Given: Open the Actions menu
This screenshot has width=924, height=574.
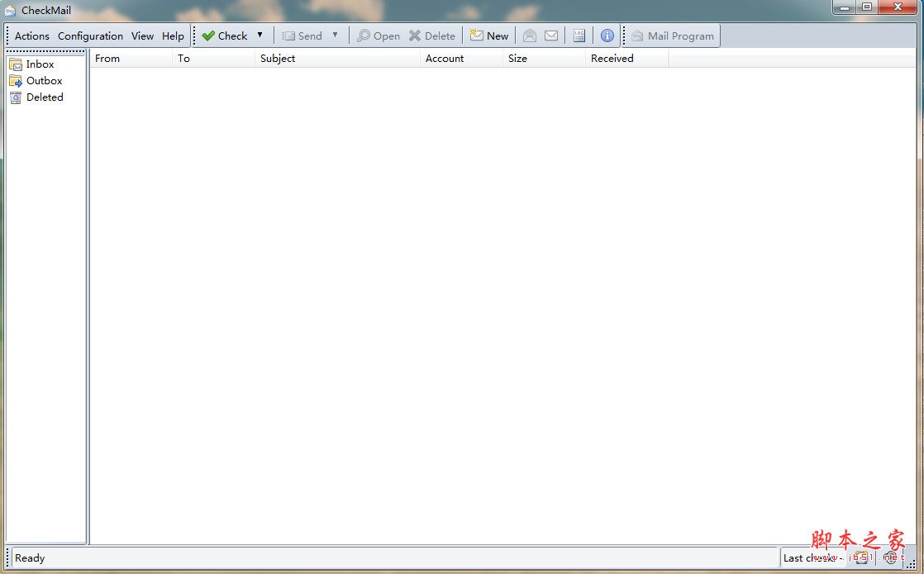Looking at the screenshot, I should [32, 36].
